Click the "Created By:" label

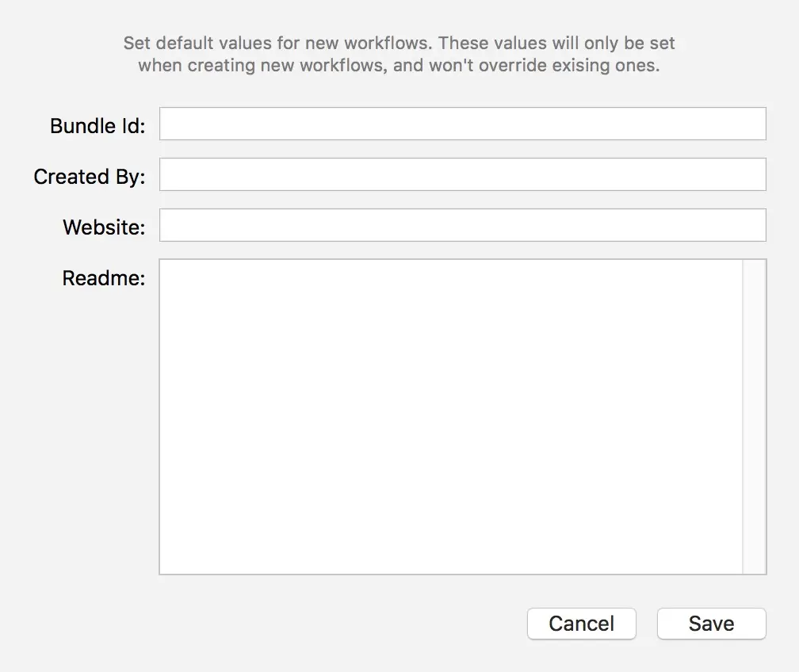pyautogui.click(x=90, y=177)
